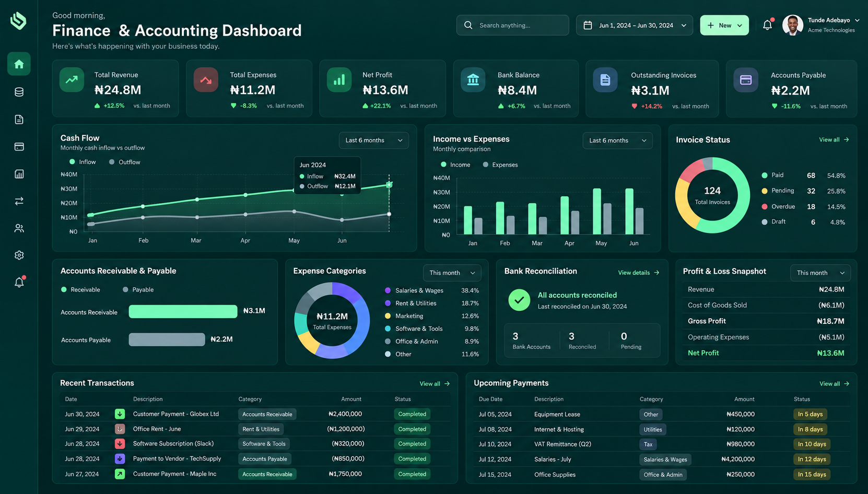868x494 pixels.
Task: Toggle the Income series legend item
Action: [455, 164]
